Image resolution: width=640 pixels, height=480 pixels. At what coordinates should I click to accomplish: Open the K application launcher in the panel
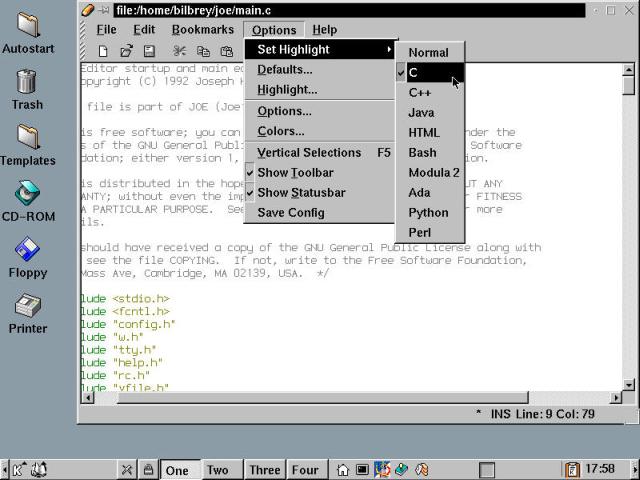coord(19,469)
